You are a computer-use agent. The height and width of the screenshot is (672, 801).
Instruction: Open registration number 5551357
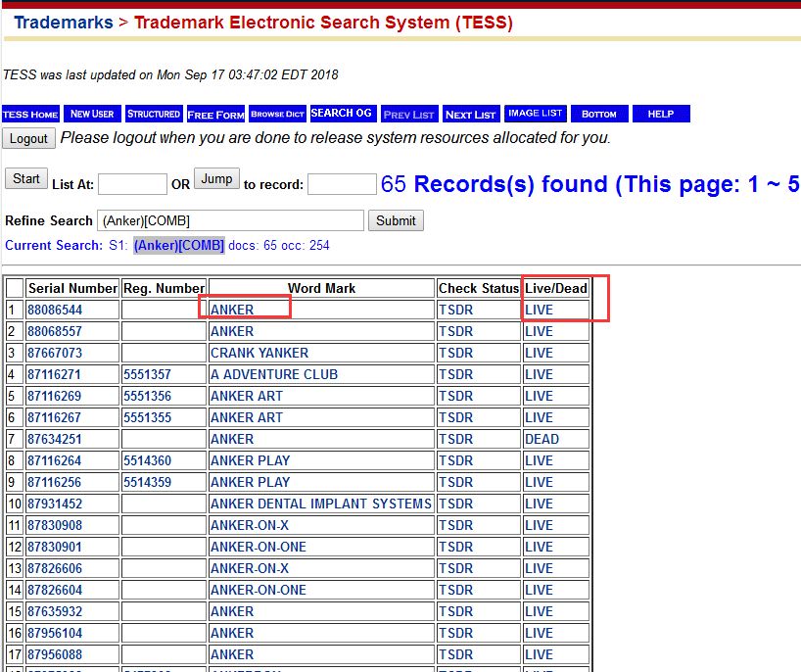coord(147,374)
